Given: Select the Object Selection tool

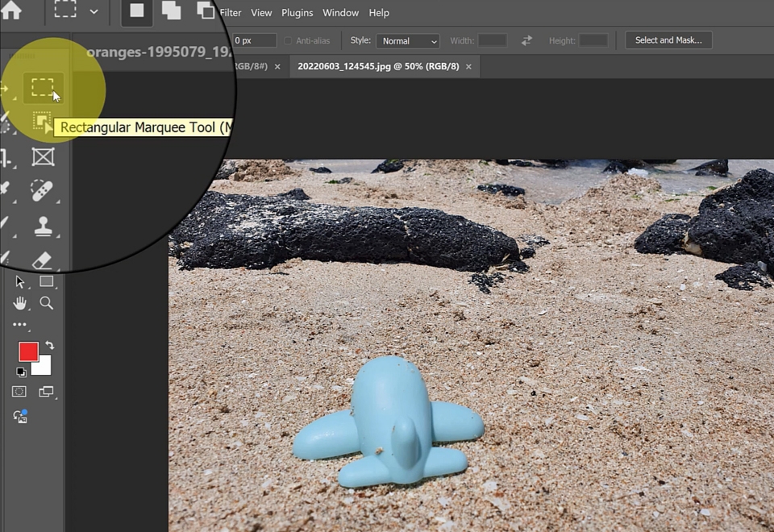Looking at the screenshot, I should [x=42, y=122].
